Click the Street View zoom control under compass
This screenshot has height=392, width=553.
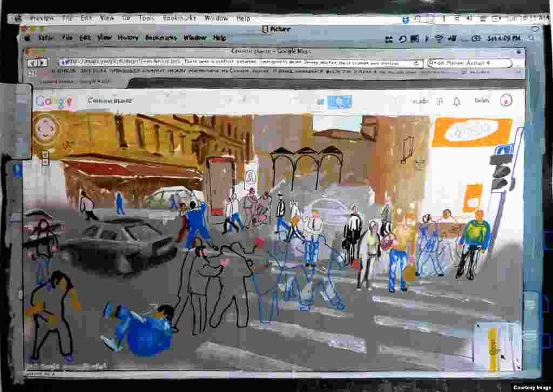click(x=45, y=158)
